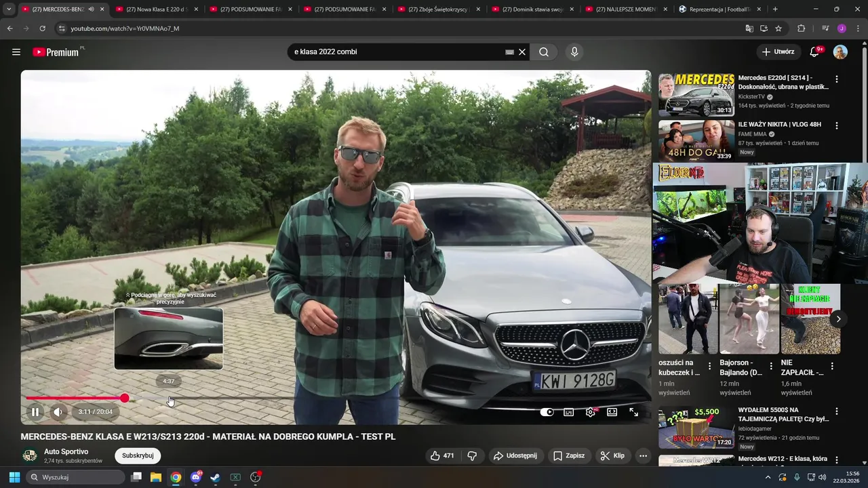Image resolution: width=868 pixels, height=488 pixels.
Task: Reload the page in Chrome
Action: 42,28
